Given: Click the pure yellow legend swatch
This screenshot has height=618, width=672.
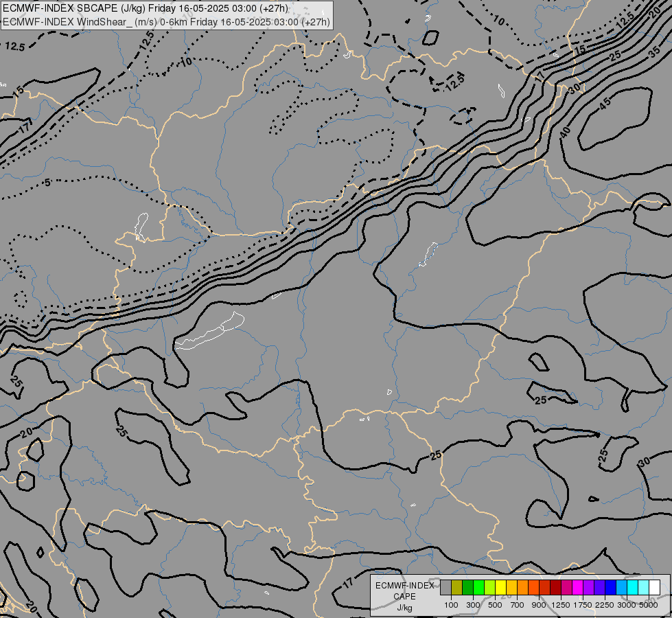Looking at the screenshot, I should tap(500, 587).
